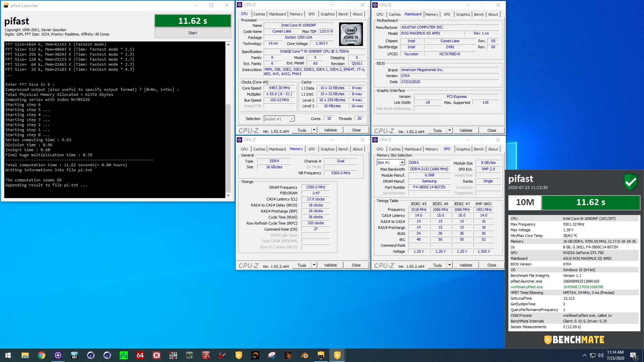This screenshot has height=362, width=644.
Task: Open the ASUS ROG taskbar icon
Action: (x=255, y=355)
